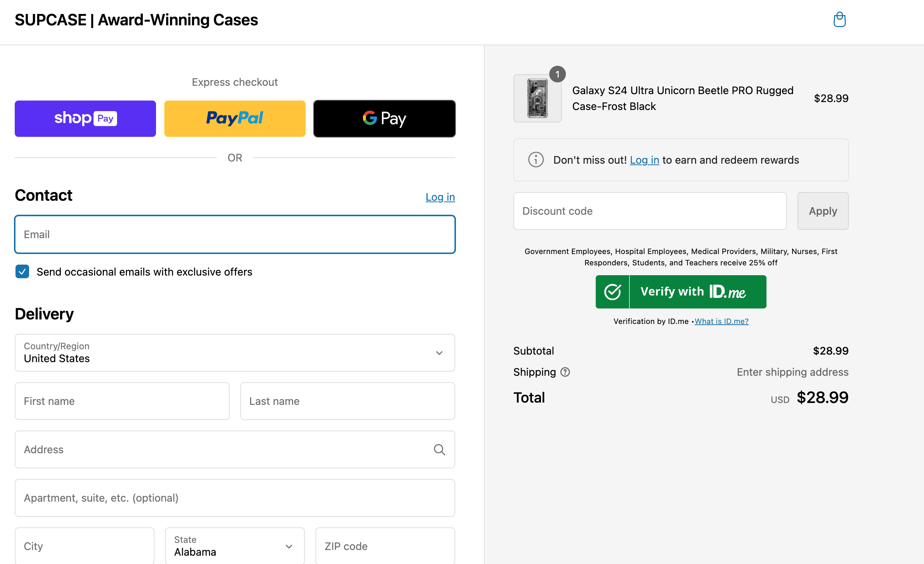
Task: Click the 'Express checkout' label
Action: coord(235,82)
